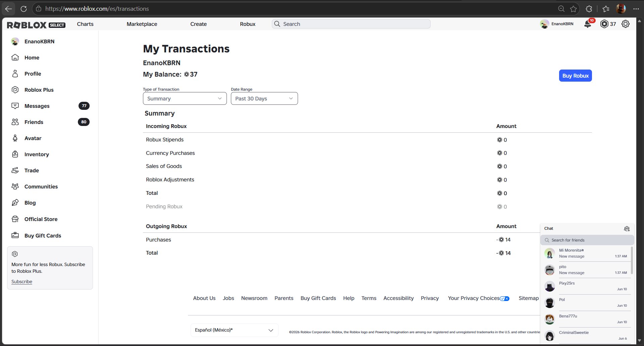This screenshot has height=346, width=644.
Task: Toggle Your Privacy Choices switch icon
Action: click(x=504, y=298)
